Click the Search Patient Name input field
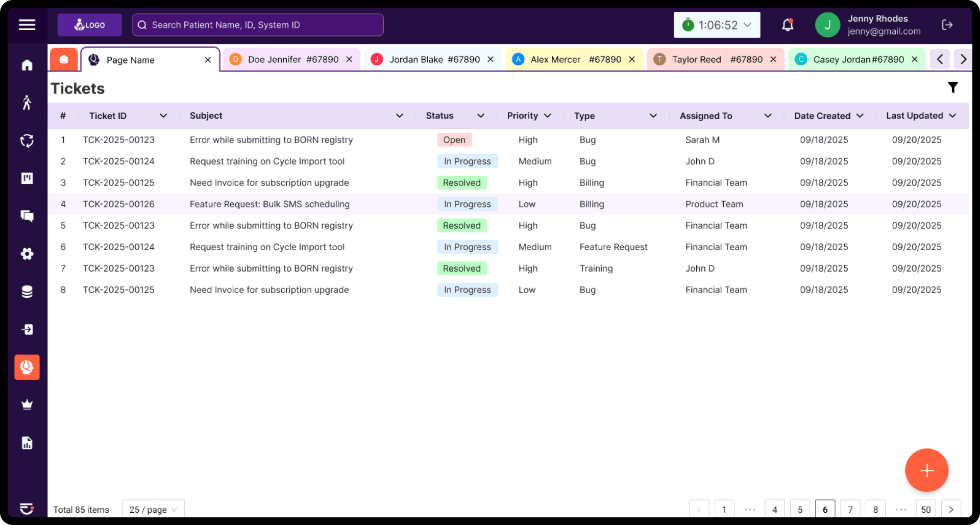Viewport: 980px width, 525px height. (x=257, y=25)
